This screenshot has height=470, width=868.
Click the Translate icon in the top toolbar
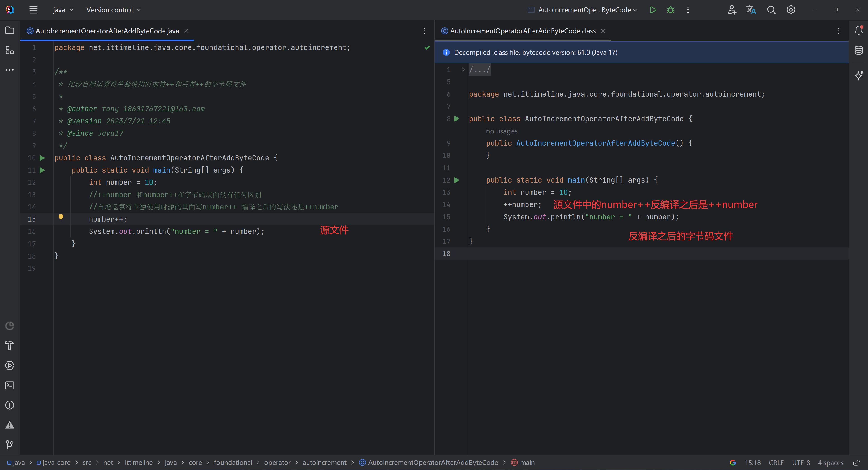click(x=751, y=10)
